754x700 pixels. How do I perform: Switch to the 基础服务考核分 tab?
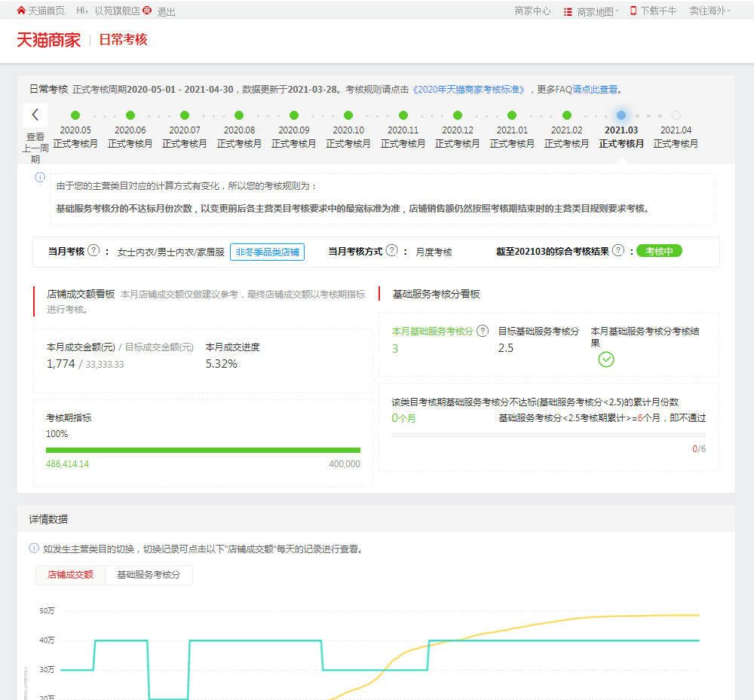149,575
